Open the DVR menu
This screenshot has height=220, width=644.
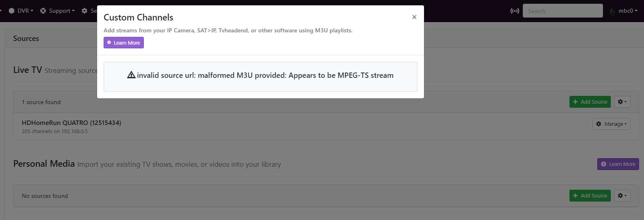(24, 11)
